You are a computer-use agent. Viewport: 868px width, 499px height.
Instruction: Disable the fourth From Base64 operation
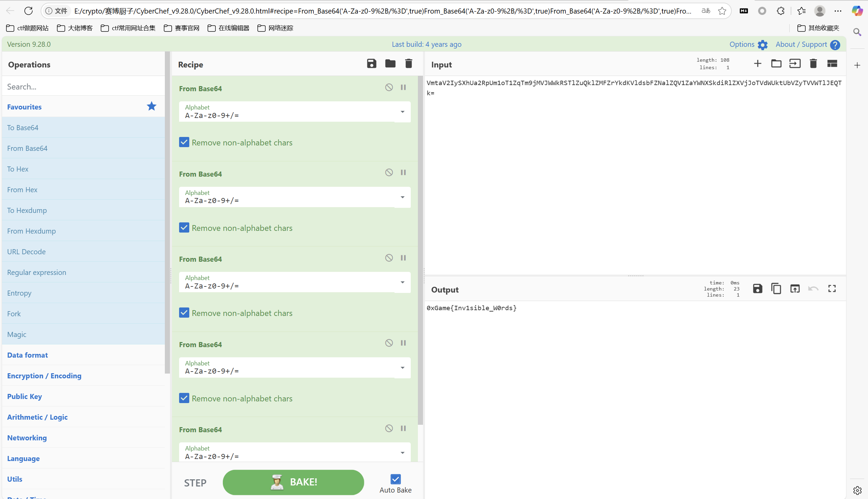(389, 343)
